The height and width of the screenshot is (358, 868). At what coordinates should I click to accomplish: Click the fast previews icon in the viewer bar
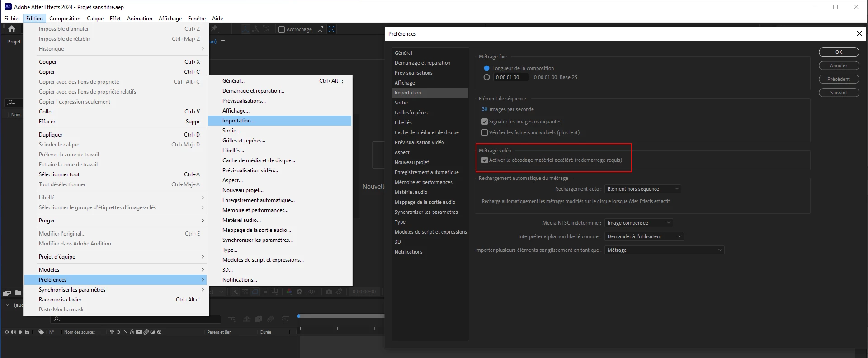[x=235, y=292]
